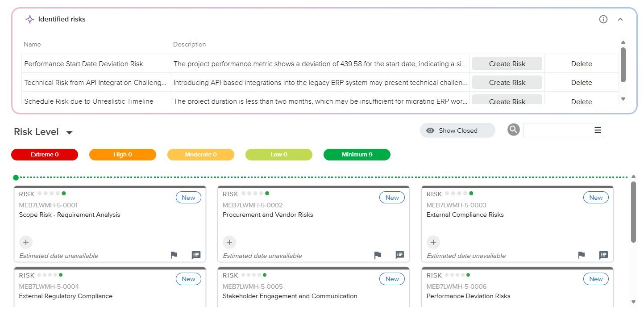Delete Technical Risk from API Integration row
Image resolution: width=644 pixels, height=316 pixels.
click(581, 83)
